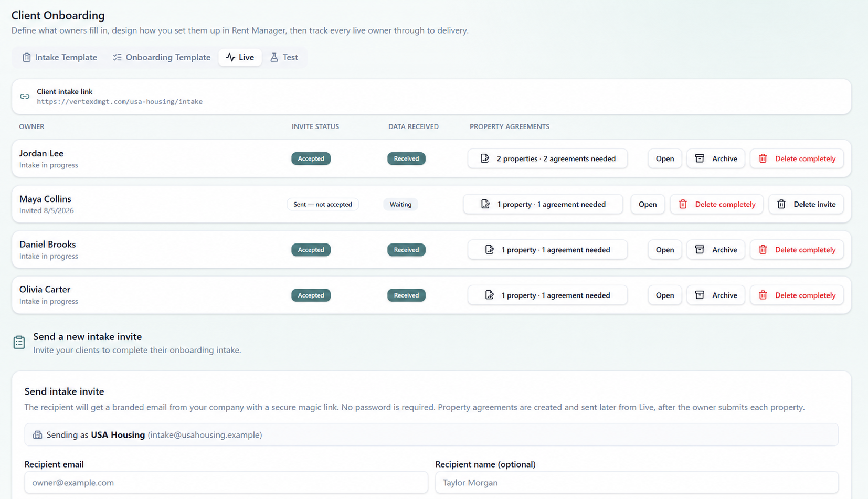The width and height of the screenshot is (868, 499).
Task: Archive Olivia Carter's intake
Action: tap(716, 295)
